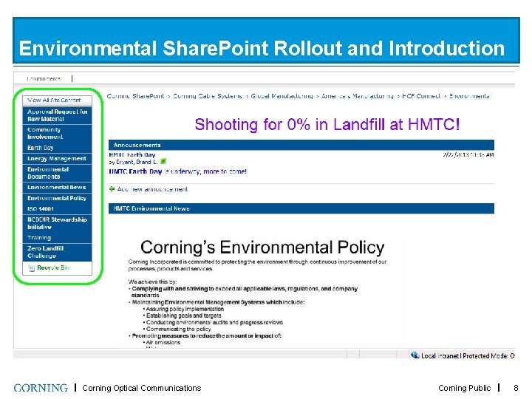Viewport: 532px width, 399px height.
Task: Click the Corning SharePoint breadcrumb link
Action: click(135, 96)
